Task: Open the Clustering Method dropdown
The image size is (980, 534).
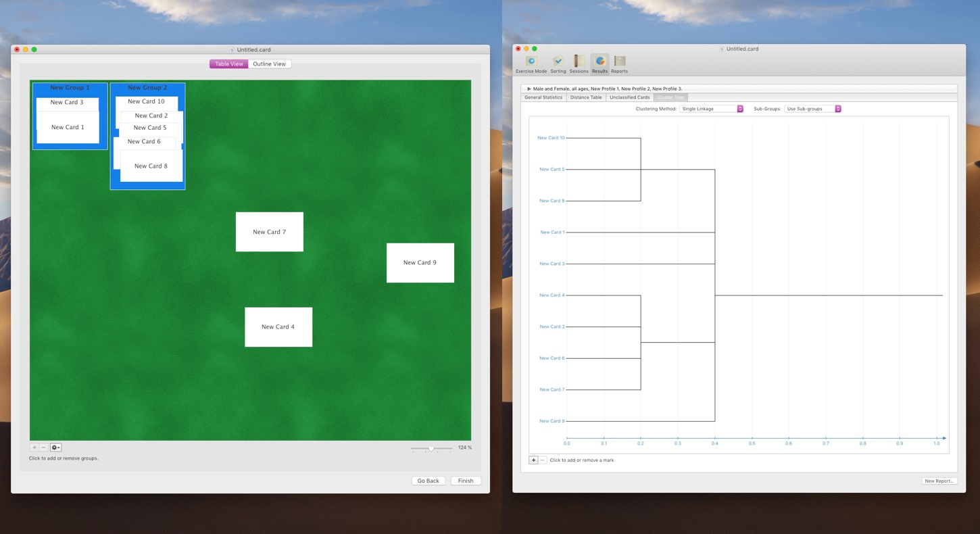Action: [x=711, y=109]
